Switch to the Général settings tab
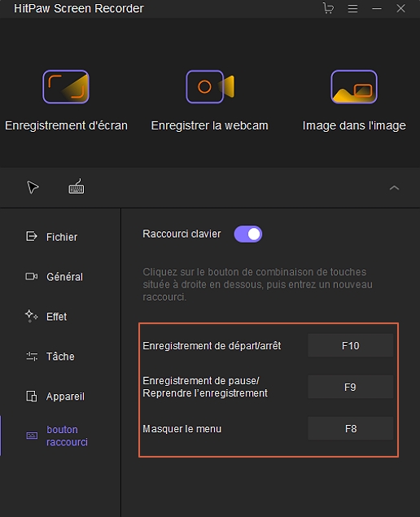The width and height of the screenshot is (420, 517). (x=55, y=277)
